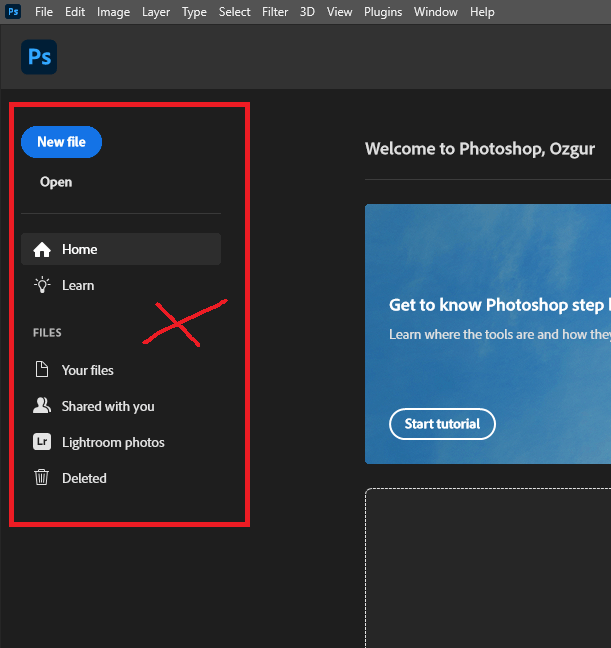
Task: Click the Home house icon
Action: point(42,250)
